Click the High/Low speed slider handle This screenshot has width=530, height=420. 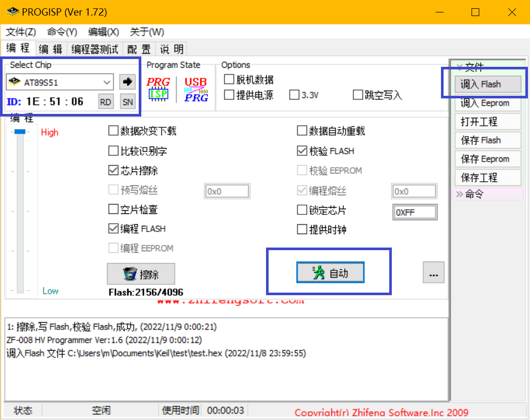20,132
